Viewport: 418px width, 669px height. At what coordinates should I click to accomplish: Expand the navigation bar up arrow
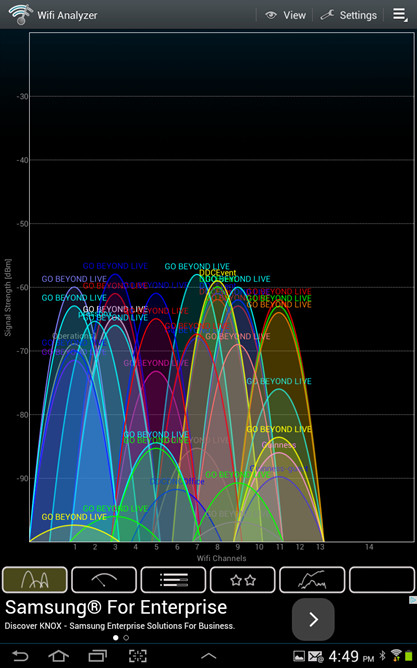click(x=209, y=656)
